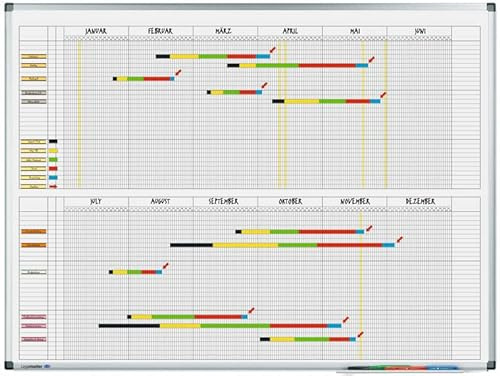Image resolution: width=500 pixels, height=376 pixels.
Task: Click red arrow ending the September–November bar
Action: [x=369, y=228]
